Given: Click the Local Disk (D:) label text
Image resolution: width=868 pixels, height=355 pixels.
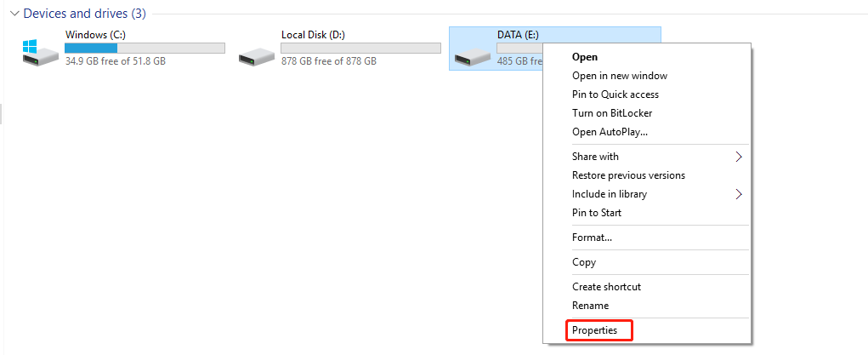Looking at the screenshot, I should (313, 35).
